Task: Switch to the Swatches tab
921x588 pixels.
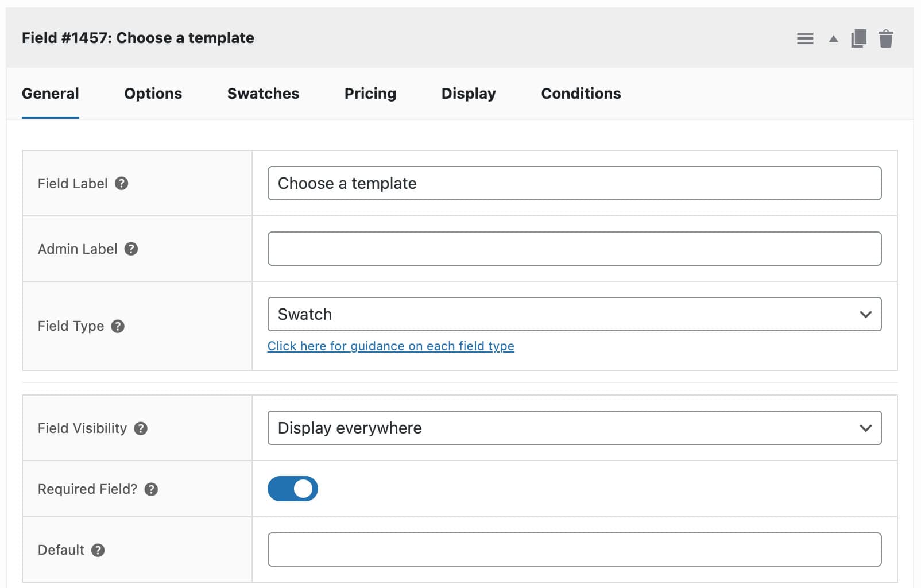Action: click(x=262, y=93)
